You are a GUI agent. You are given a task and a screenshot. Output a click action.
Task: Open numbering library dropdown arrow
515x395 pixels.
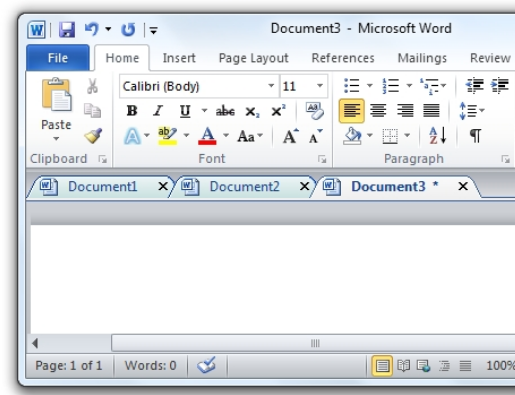pyautogui.click(x=409, y=86)
